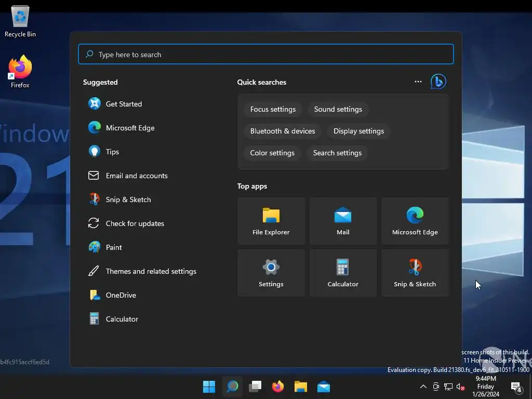The image size is (532, 399).
Task: Click the muted volume tray icon
Action: point(460,387)
